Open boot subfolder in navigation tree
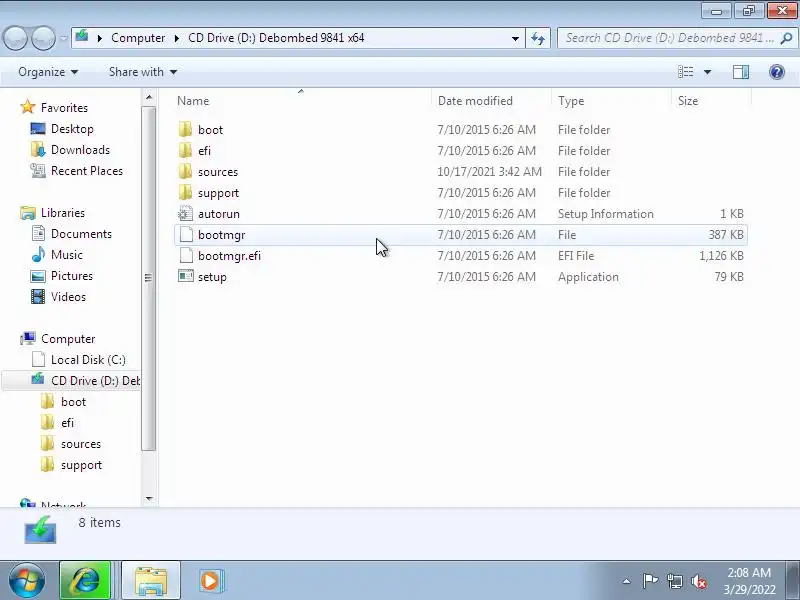The width and height of the screenshot is (800, 600). pyautogui.click(x=73, y=402)
